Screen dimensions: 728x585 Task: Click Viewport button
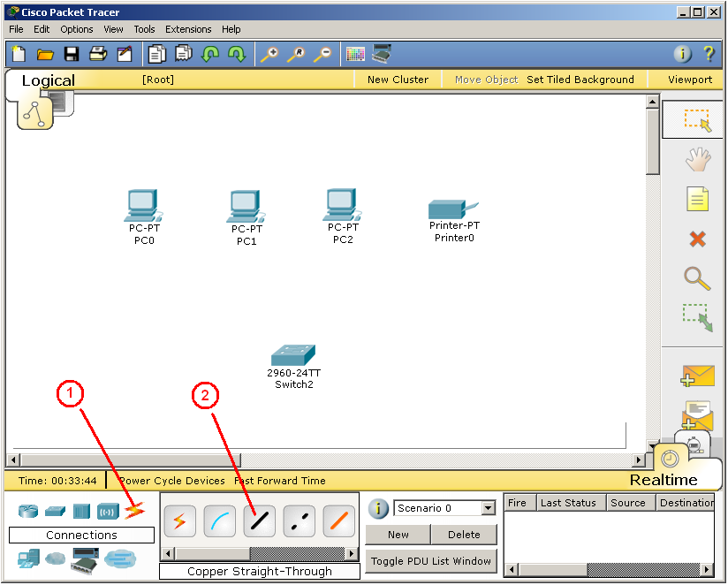point(690,80)
